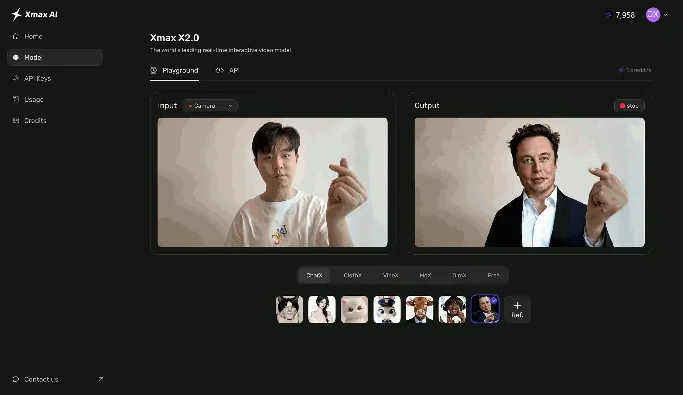Viewport: 683px width, 395px height.
Task: Choose the woman with headphones reference thumbnail
Action: pyautogui.click(x=452, y=309)
